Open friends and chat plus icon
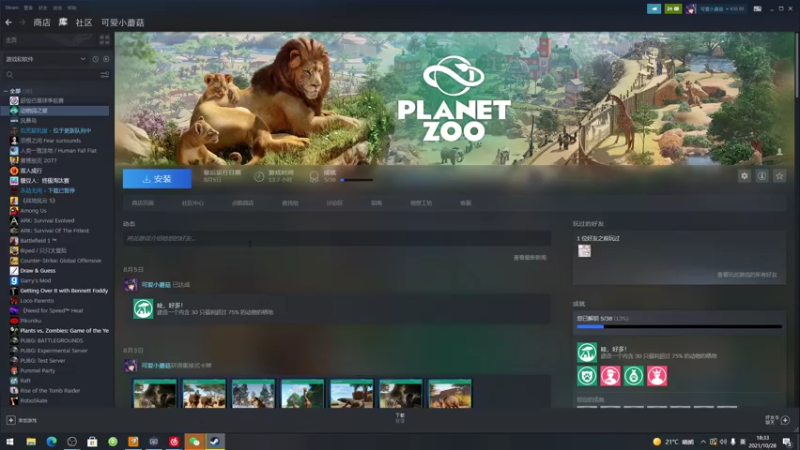The width and height of the screenshot is (800, 450). coord(785,420)
